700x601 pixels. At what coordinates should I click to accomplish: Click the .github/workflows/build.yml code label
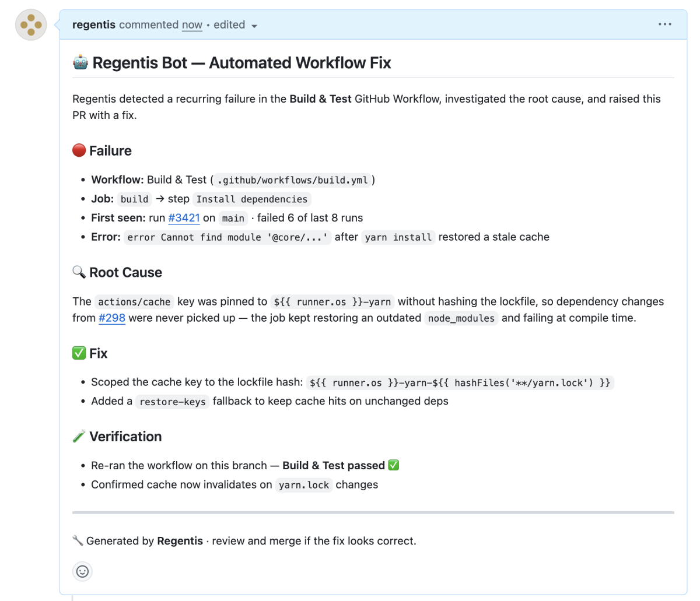coord(293,180)
